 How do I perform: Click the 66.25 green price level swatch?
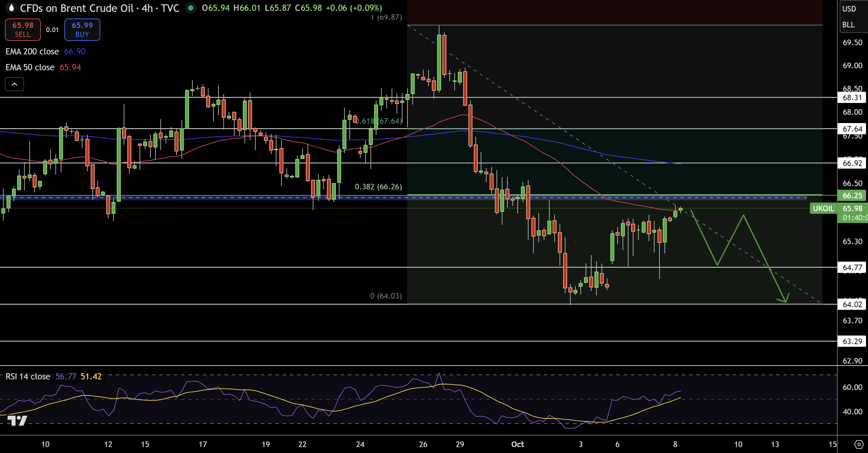852,196
